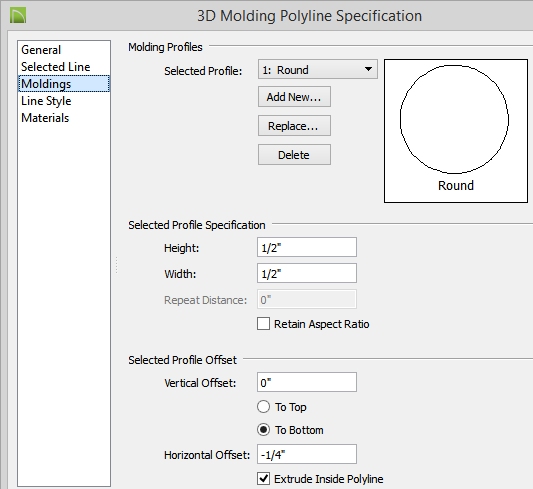The width and height of the screenshot is (533, 489).
Task: Select the To Bottom radio button
Action: click(263, 430)
